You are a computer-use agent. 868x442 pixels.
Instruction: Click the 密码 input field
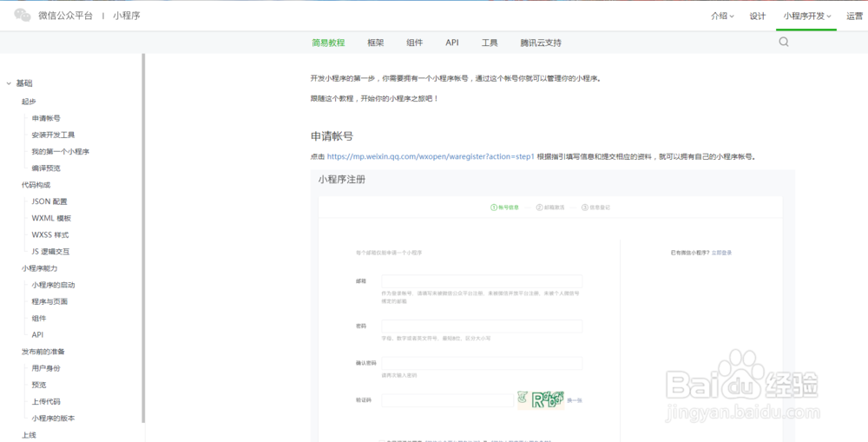click(x=482, y=327)
